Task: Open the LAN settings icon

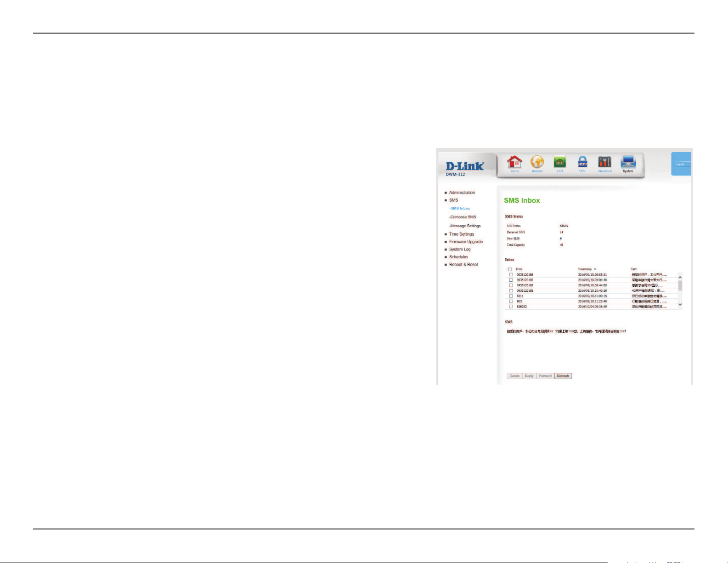Action: point(559,164)
